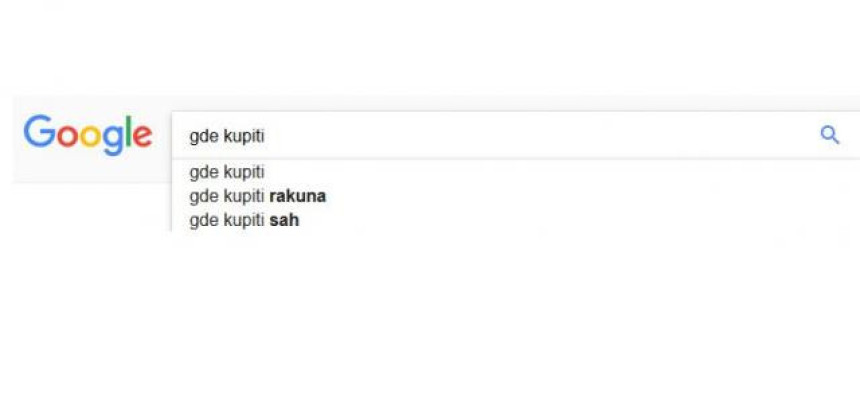The width and height of the screenshot is (860, 417).
Task: Click the word "gde" in the search box
Action: 204,137
